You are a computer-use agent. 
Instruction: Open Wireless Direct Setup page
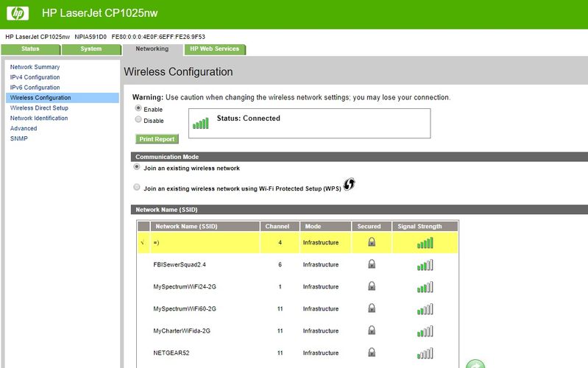39,107
